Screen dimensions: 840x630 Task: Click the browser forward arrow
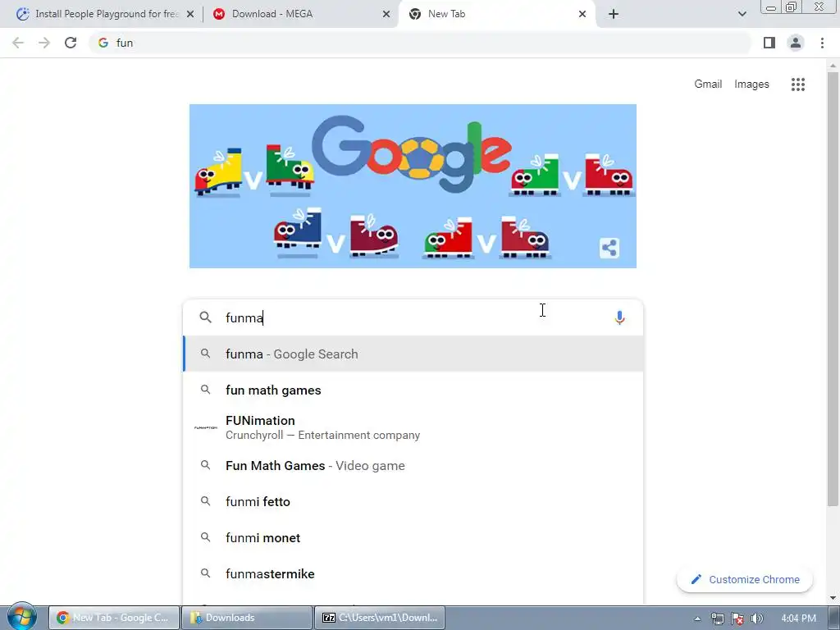[44, 43]
